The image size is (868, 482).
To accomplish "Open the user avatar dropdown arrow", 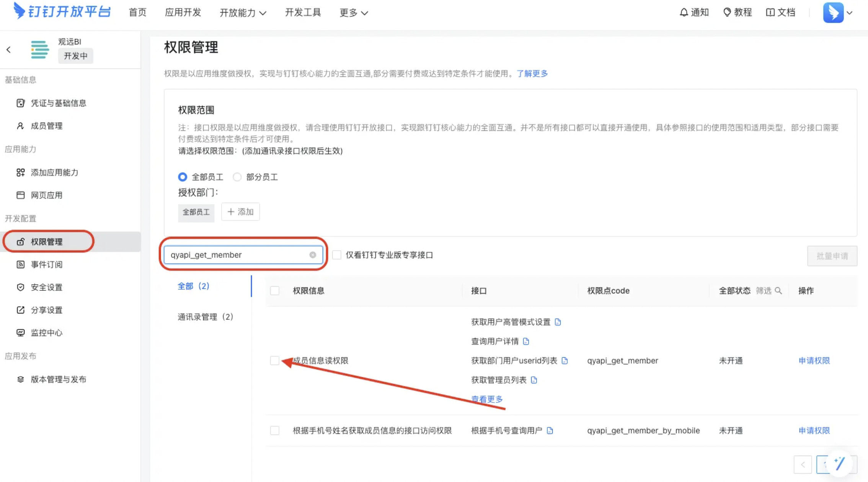I will click(850, 13).
